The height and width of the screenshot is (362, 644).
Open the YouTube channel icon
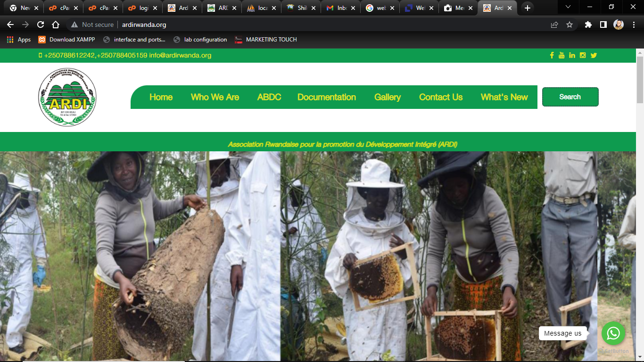click(x=561, y=55)
